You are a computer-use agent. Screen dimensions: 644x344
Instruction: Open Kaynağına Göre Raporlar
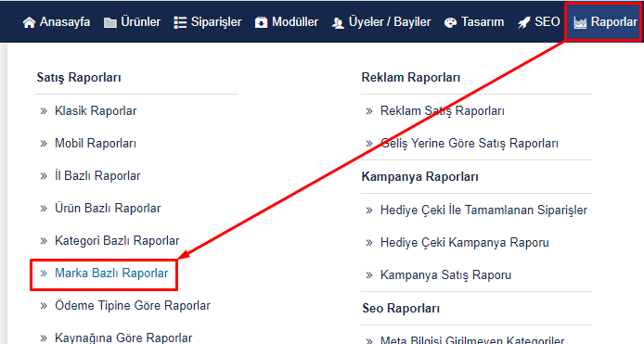(123, 338)
